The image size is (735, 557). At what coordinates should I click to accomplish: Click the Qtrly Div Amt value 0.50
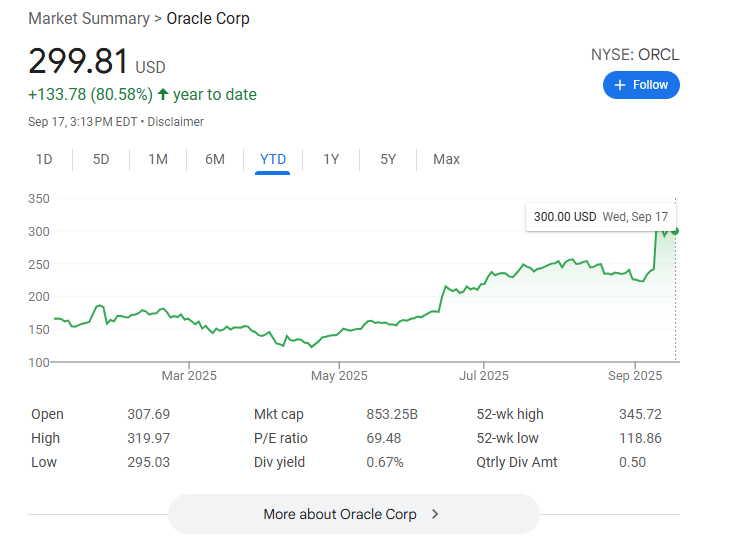pyautogui.click(x=632, y=462)
